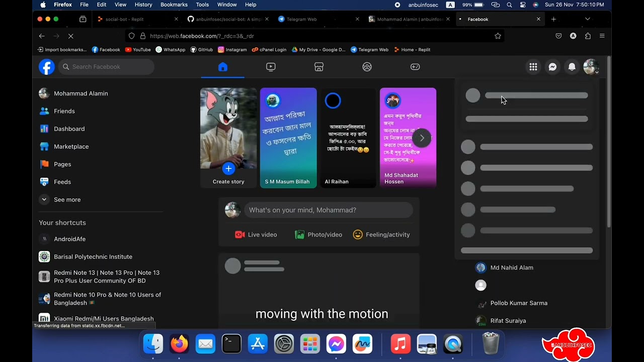Click the green Photo/video icon
The height and width of the screenshot is (362, 644).
pyautogui.click(x=299, y=235)
